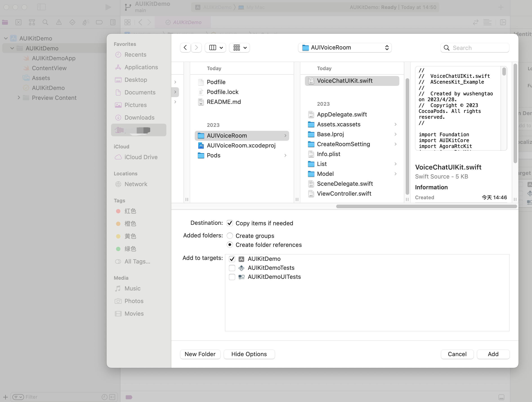Expand Assets.xcassets folder chevron
This screenshot has height=402, width=532.
click(x=395, y=124)
